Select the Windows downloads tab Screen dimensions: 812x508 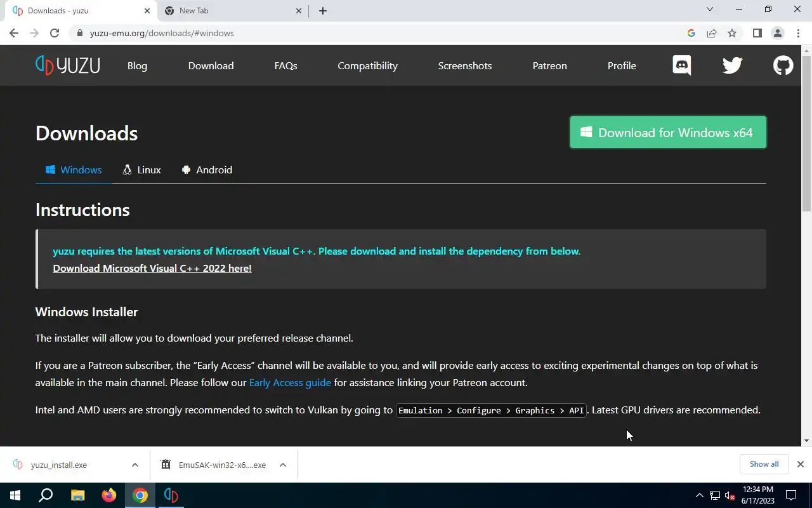tap(74, 170)
